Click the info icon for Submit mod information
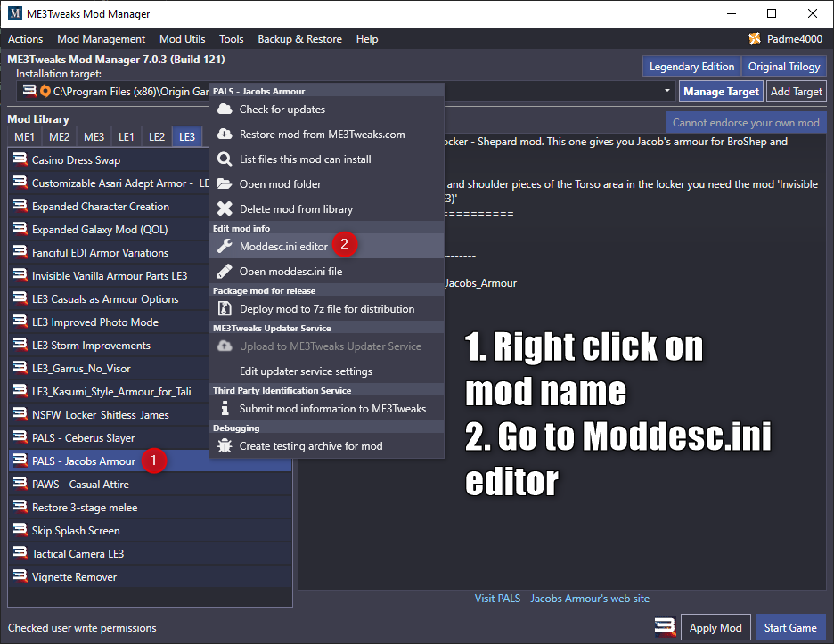This screenshot has width=834, height=644. coord(225,409)
